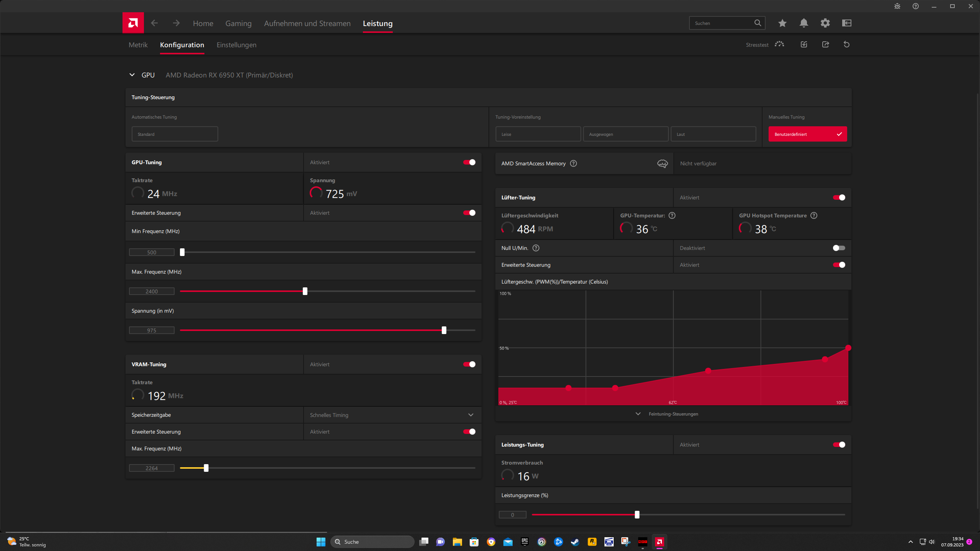Toggle the Null U/Min. switch
The height and width of the screenshot is (551, 980).
tap(838, 248)
